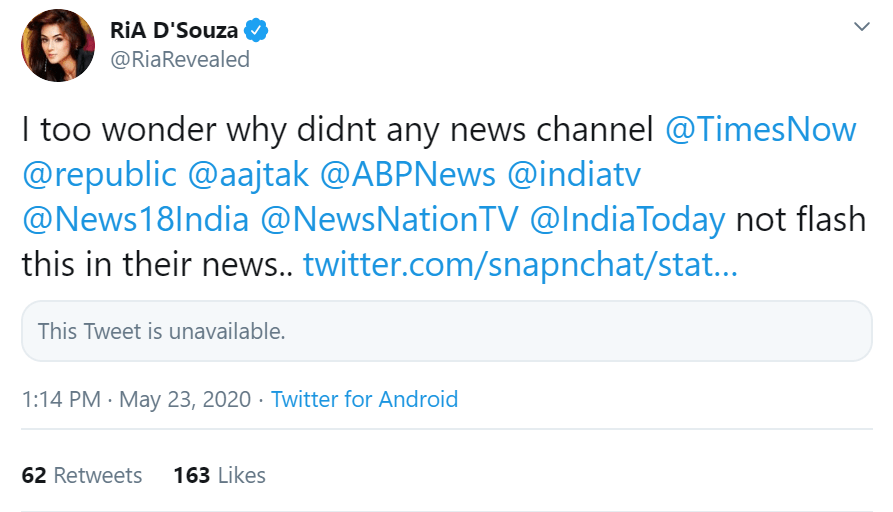The width and height of the screenshot is (893, 512).
Task: Open the tweet options chevron menu
Action: coord(861,27)
